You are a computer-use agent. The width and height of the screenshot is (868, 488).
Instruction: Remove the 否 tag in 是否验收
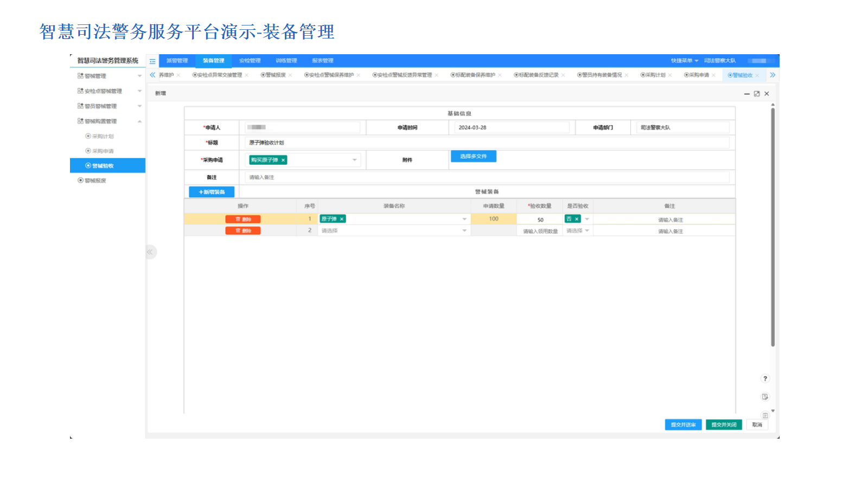[x=577, y=219]
